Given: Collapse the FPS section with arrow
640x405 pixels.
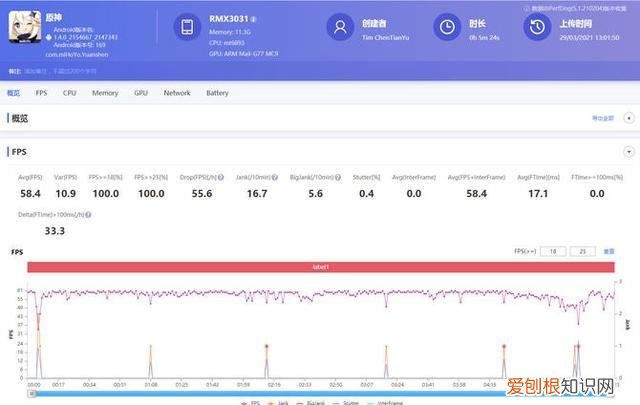Looking at the screenshot, I should [628, 151].
